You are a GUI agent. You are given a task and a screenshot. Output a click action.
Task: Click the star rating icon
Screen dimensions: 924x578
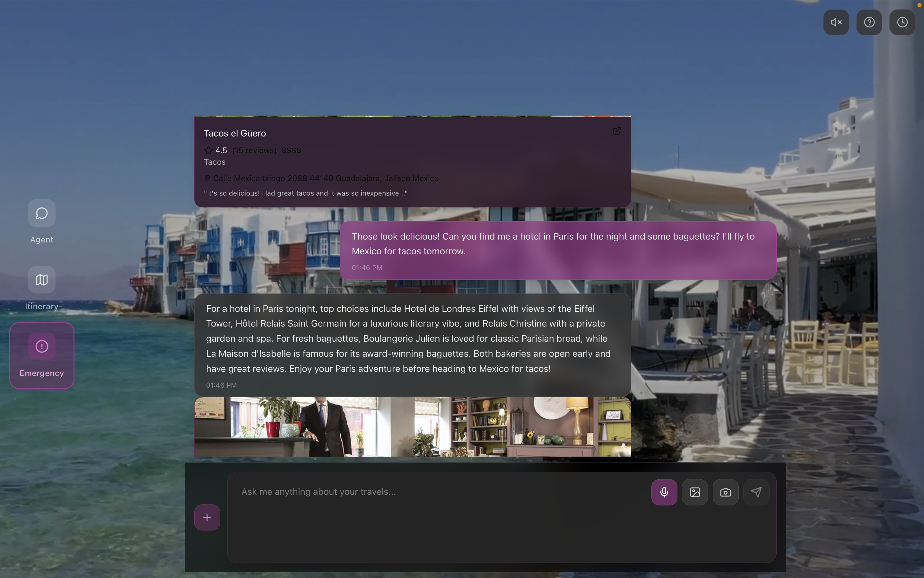pyautogui.click(x=208, y=150)
